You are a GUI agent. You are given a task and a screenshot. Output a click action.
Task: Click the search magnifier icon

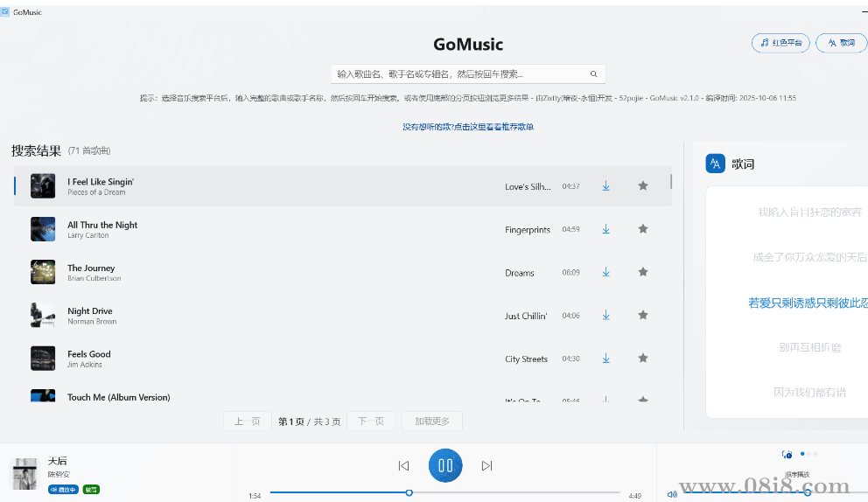pos(593,74)
